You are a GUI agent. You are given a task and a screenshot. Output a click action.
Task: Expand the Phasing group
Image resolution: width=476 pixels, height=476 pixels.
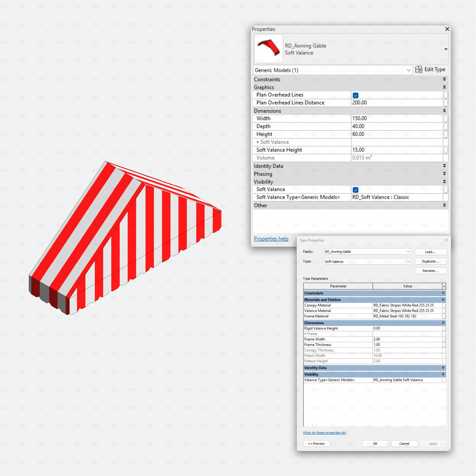click(x=444, y=174)
